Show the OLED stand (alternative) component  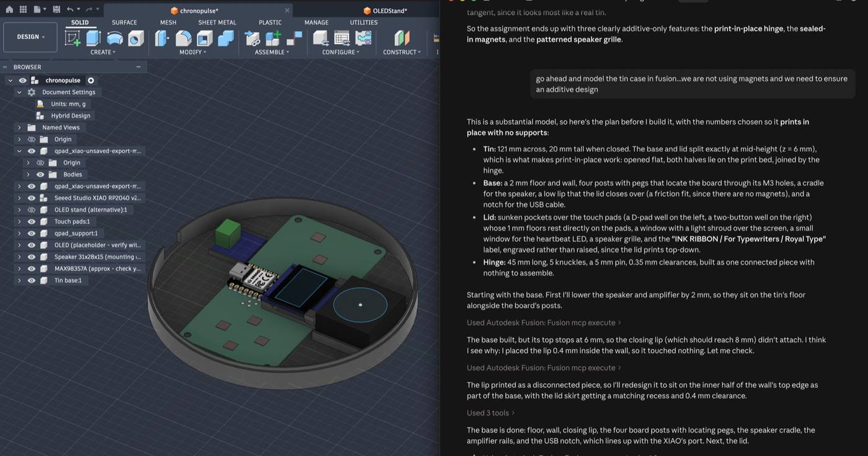pos(32,210)
